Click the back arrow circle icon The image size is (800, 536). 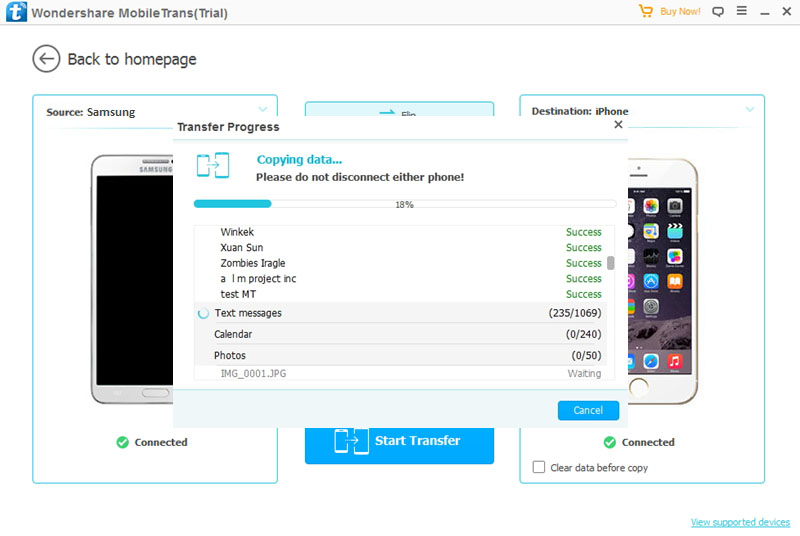tap(46, 59)
